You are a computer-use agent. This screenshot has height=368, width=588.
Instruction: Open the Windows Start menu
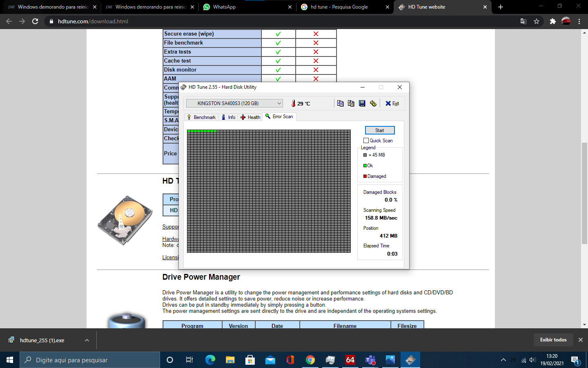(x=10, y=360)
